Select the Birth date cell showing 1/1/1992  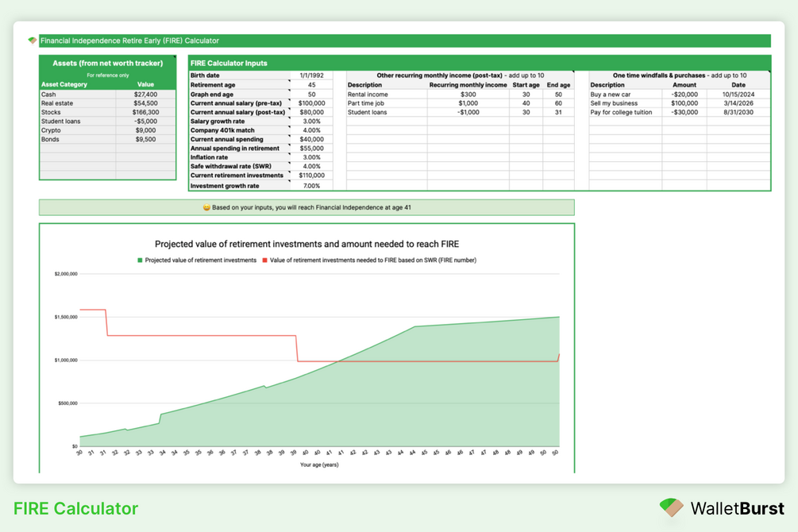pyautogui.click(x=311, y=75)
